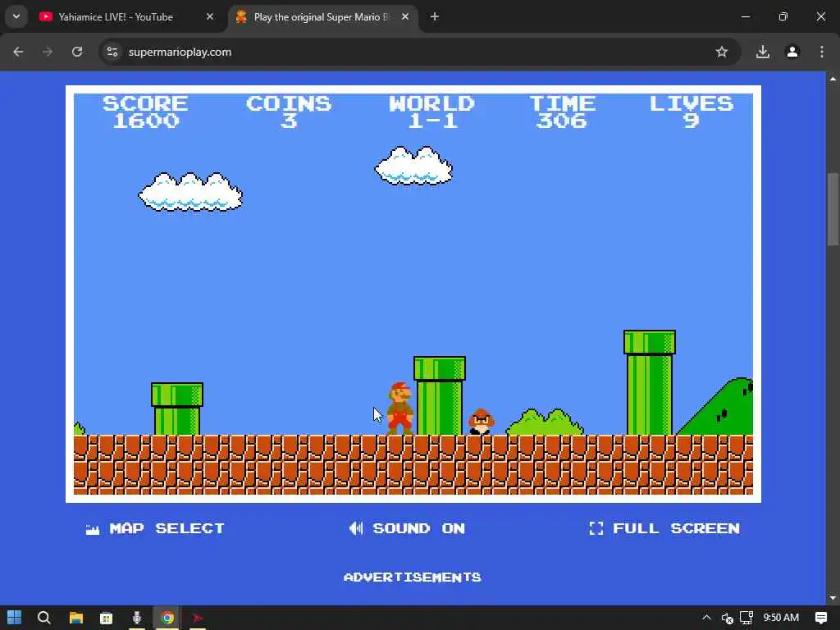Click the muted volume tray icon
The image size is (840, 630).
727,619
